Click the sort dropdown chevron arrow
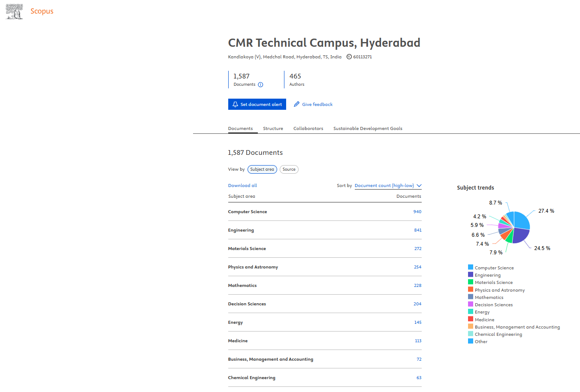The image size is (580, 392). pos(419,186)
